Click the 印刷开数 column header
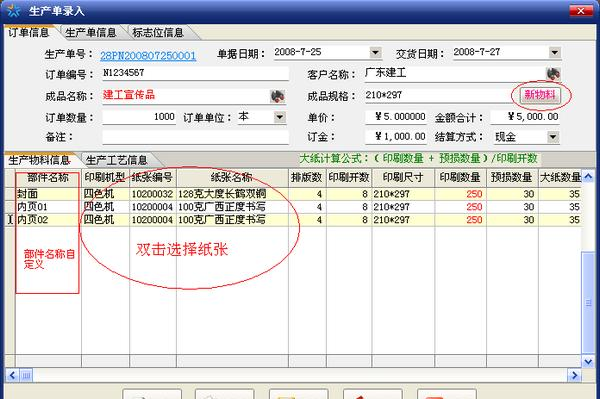This screenshot has height=399, width=600. tap(349, 178)
